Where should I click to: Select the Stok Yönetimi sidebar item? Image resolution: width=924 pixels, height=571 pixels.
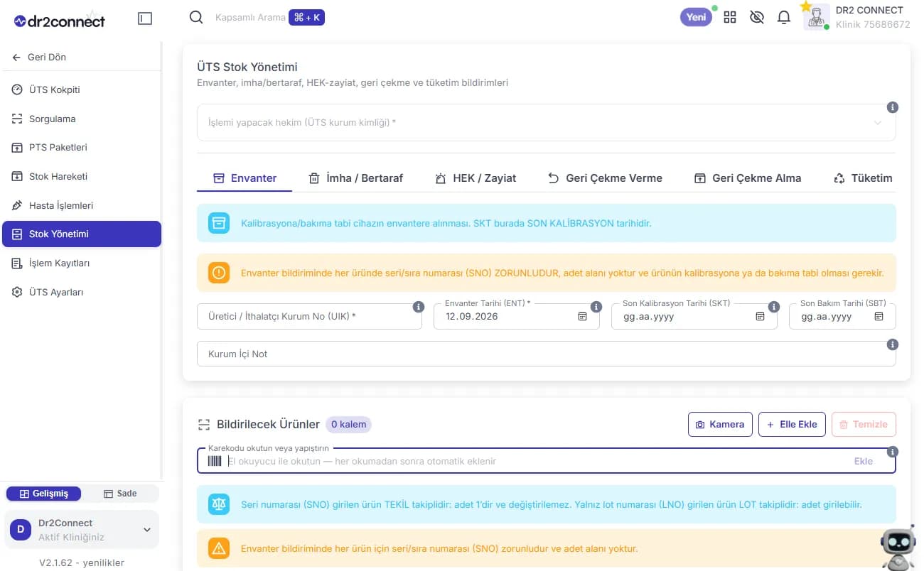82,234
